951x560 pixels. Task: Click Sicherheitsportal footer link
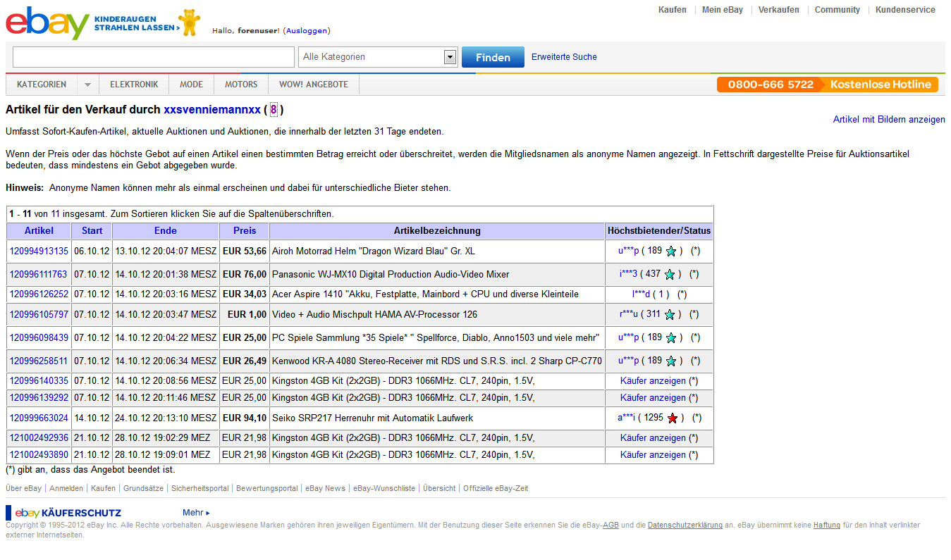point(200,488)
